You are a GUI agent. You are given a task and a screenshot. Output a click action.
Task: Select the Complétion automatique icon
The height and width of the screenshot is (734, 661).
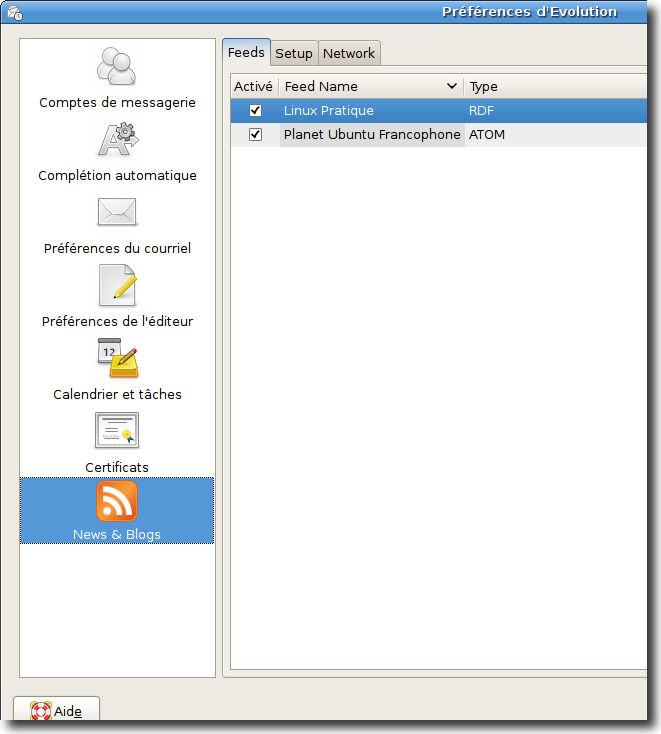pos(117,140)
